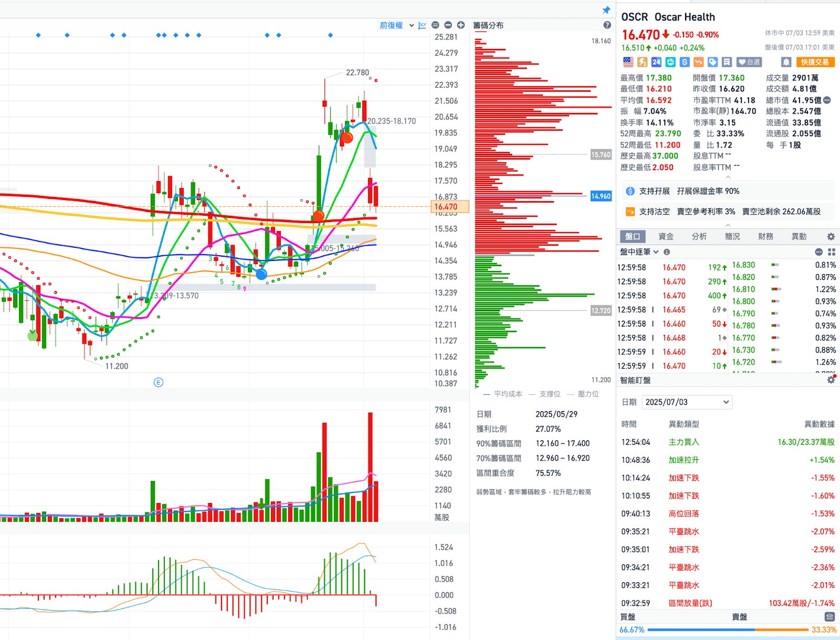Click the grid layout icon in 盤中逐筆 header
This screenshot has width=840, height=640.
click(831, 252)
